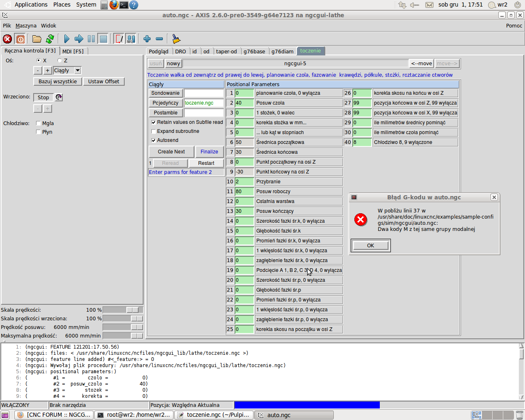Enable Mgła mist coolant
525x420 pixels.
(39, 123)
